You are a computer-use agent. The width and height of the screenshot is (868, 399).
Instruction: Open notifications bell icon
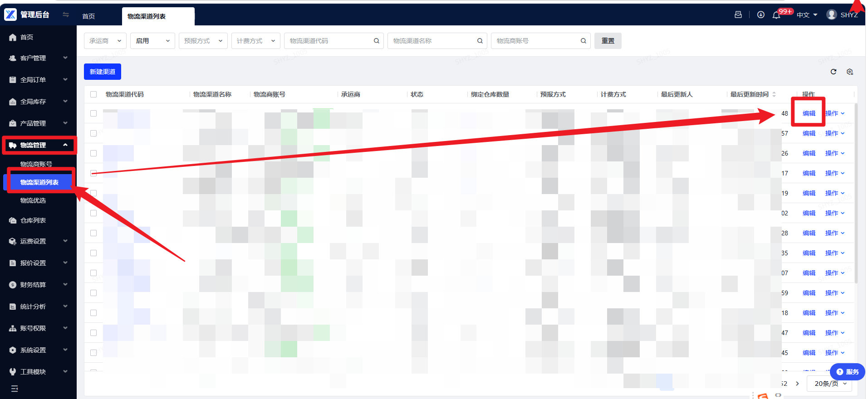pyautogui.click(x=776, y=15)
